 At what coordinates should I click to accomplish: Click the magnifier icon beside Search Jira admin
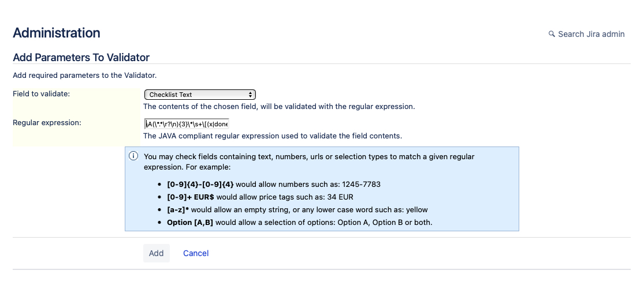click(x=552, y=34)
